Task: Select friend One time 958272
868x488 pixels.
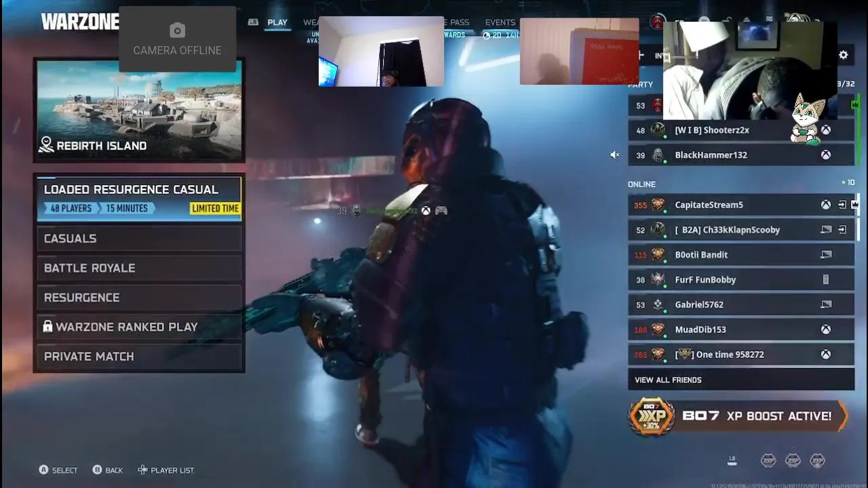Action: pos(741,354)
